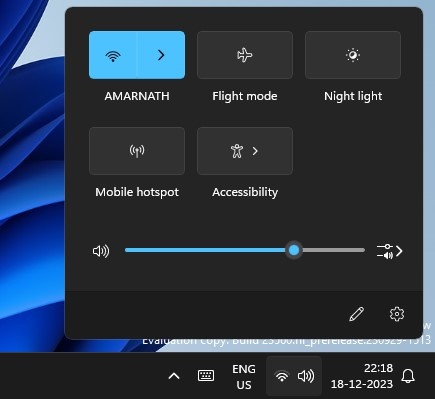The image size is (435, 399).
Task: Open notifications bell icon
Action: tap(408, 376)
